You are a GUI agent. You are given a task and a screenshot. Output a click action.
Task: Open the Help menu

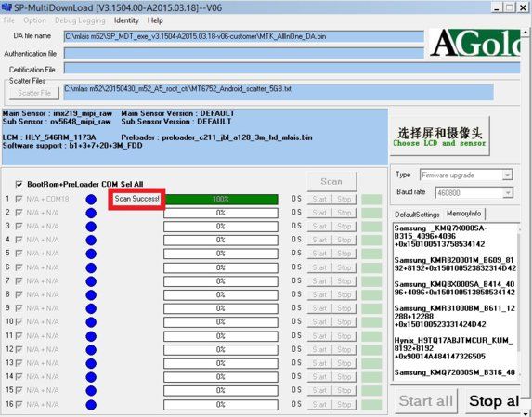tap(155, 20)
